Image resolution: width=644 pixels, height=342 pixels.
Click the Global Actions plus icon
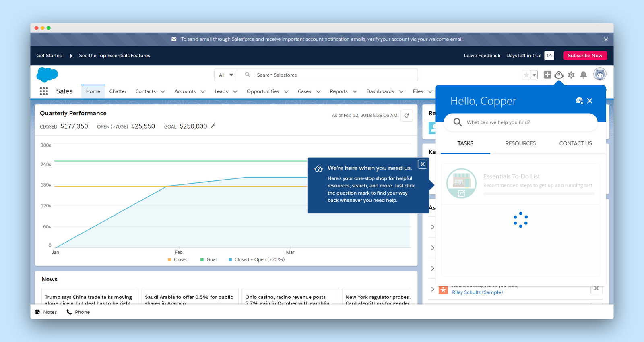[x=547, y=75]
